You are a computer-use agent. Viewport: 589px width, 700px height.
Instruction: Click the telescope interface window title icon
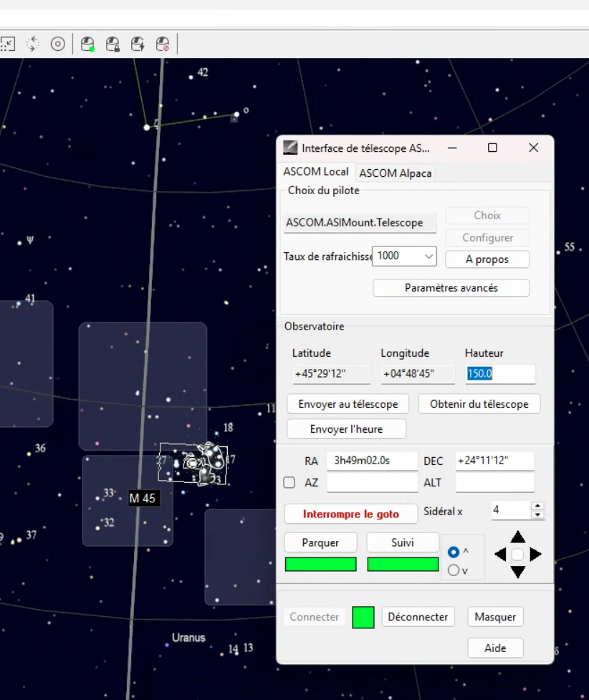click(x=290, y=148)
